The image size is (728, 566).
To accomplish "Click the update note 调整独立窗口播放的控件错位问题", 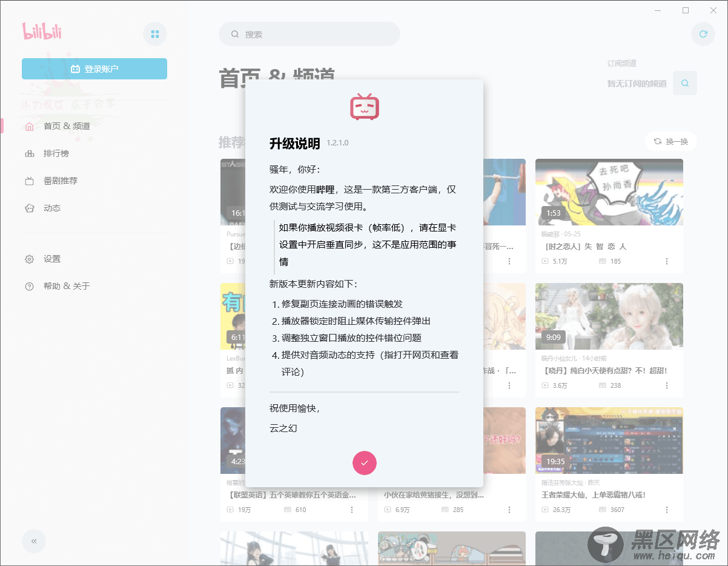I will tap(351, 338).
